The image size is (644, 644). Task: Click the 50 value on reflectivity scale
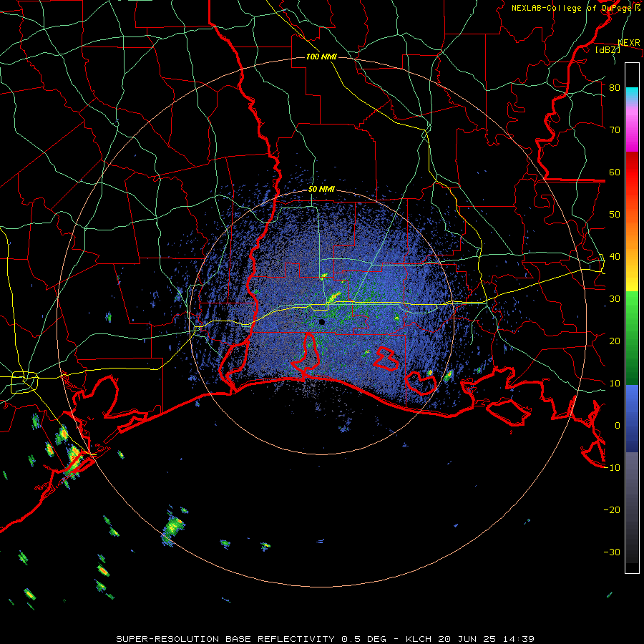615,215
